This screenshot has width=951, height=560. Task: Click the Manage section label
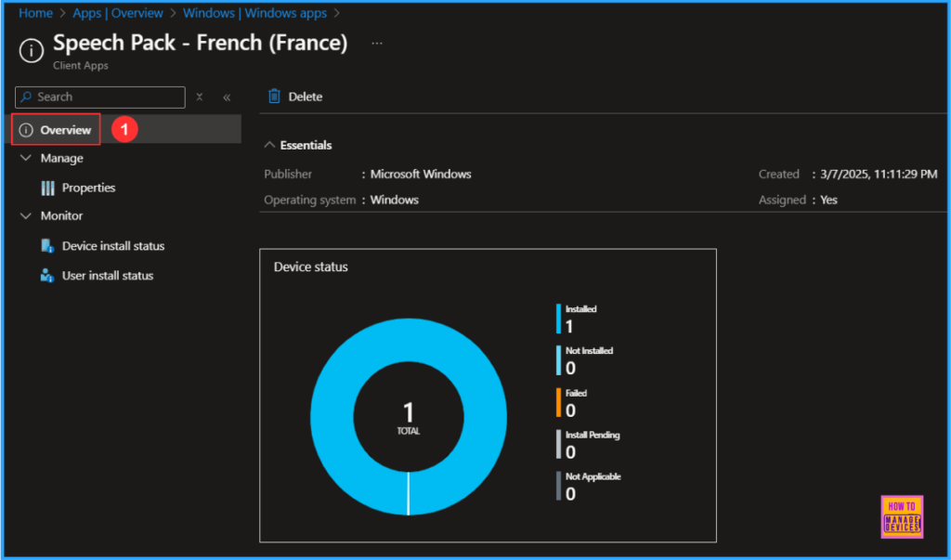coord(62,159)
